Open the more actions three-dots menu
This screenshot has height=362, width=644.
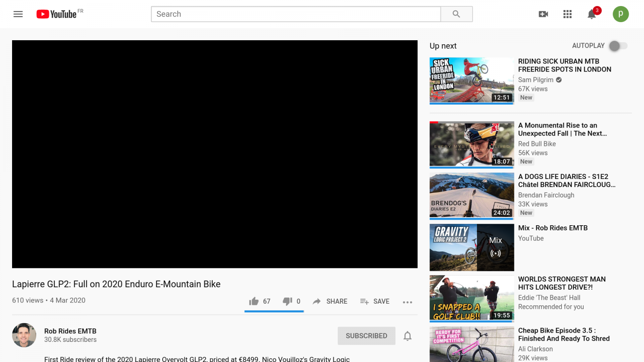coord(407,302)
